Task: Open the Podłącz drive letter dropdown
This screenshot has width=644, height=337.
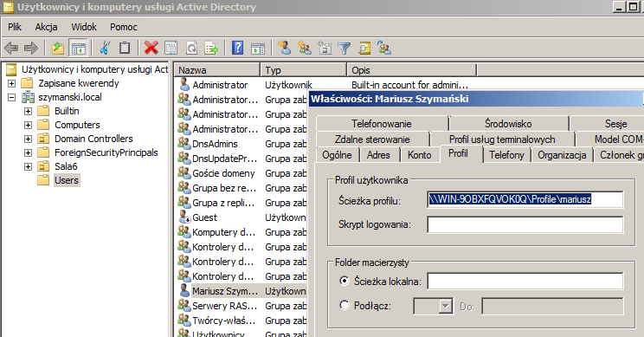Action: point(446,306)
